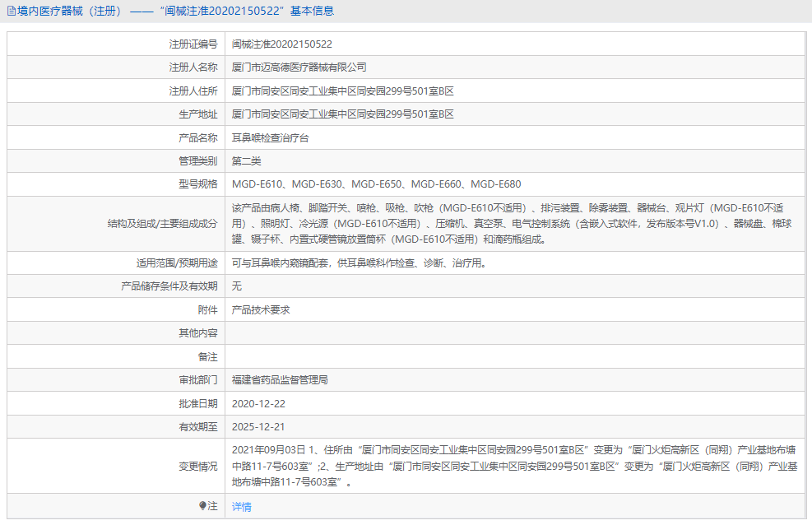
Task: Click the 注册证编号 row label
Action: click(x=193, y=44)
